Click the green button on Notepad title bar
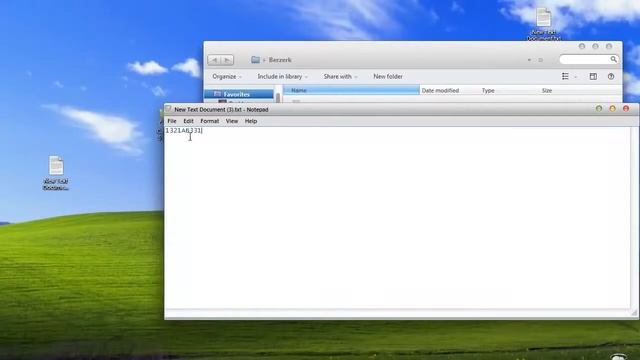 [599, 109]
